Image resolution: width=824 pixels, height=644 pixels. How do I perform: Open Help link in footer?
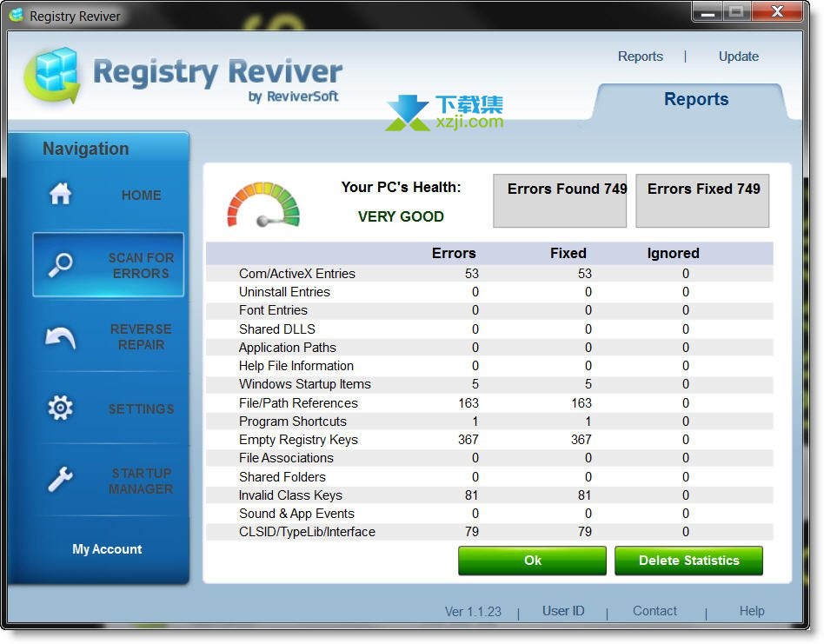coord(752,611)
